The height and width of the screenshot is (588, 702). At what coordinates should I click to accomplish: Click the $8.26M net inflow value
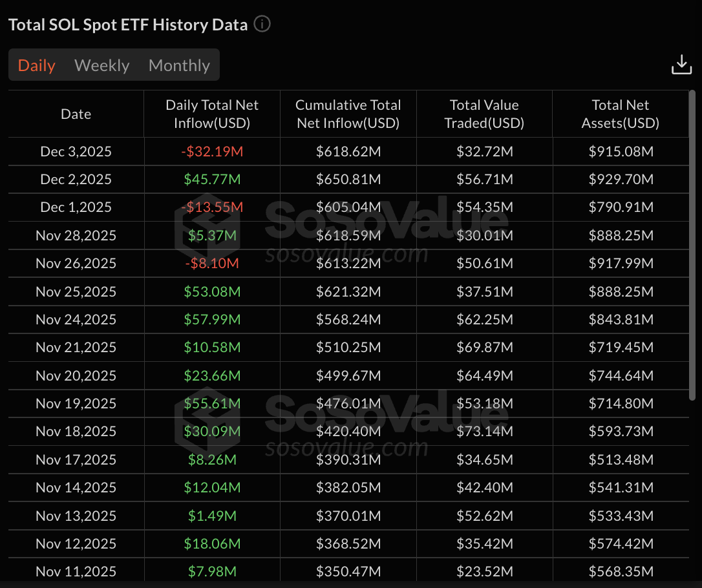click(x=212, y=459)
